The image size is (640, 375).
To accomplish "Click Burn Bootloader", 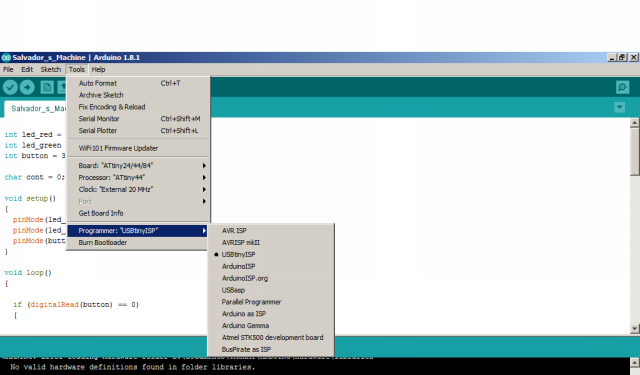I will click(x=138, y=242).
